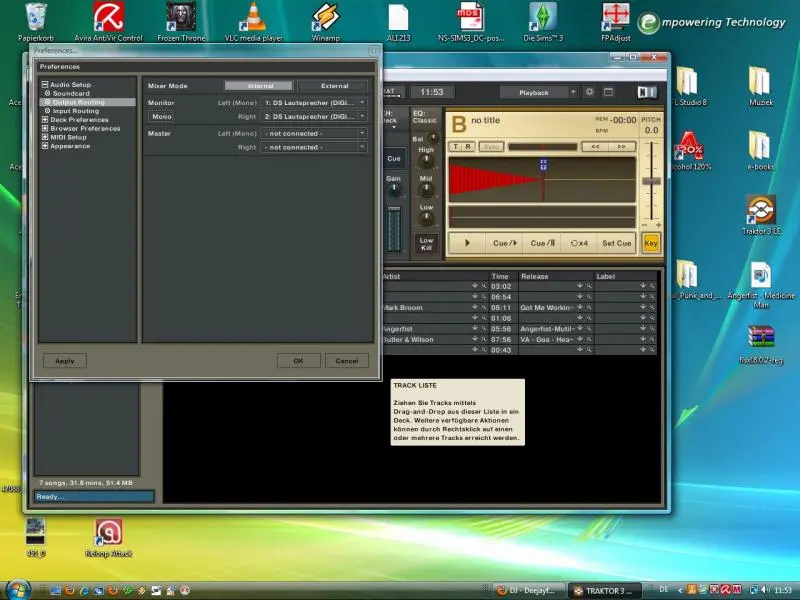Click the Apply button in Preferences
Screen dimensions: 800x600
64,361
